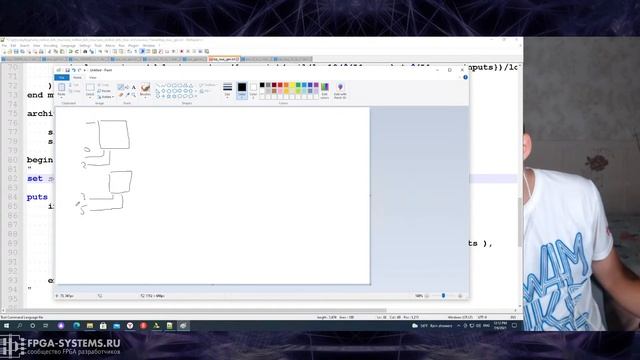Click Edit with Paint 3D button

pos(340,91)
